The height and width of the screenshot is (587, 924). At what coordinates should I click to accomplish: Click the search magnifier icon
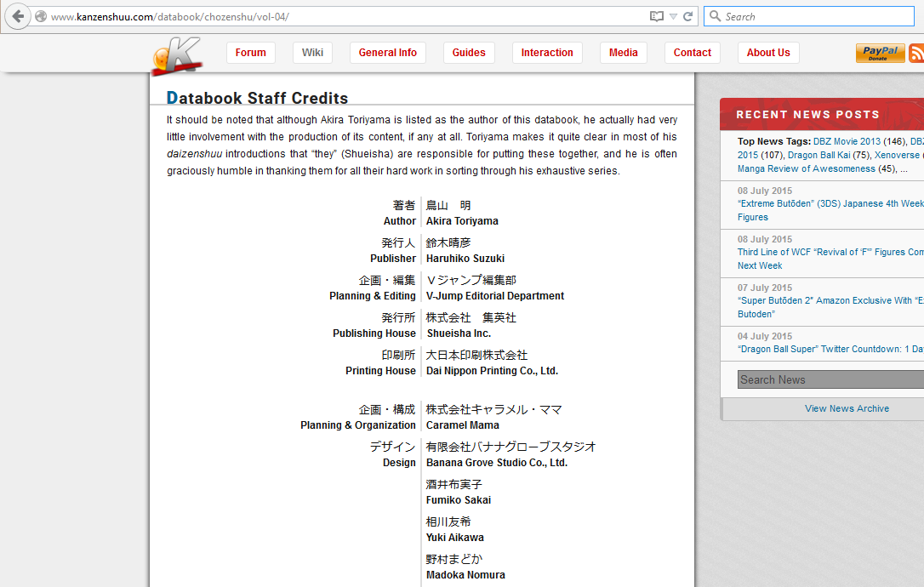[x=715, y=16]
